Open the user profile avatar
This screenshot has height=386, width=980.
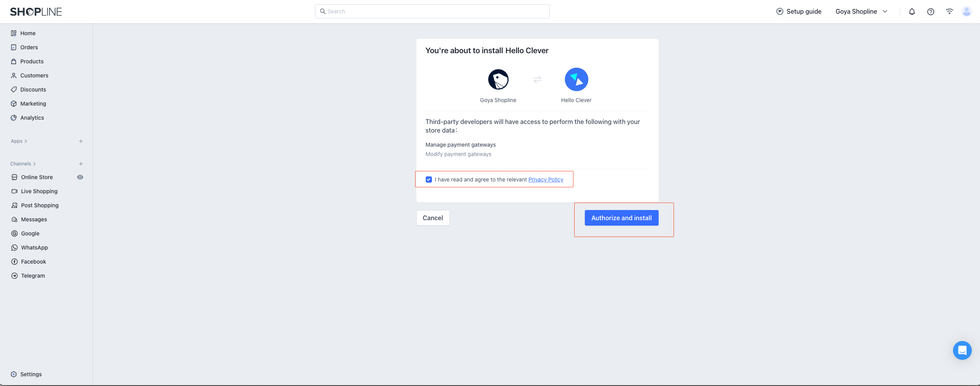click(966, 12)
